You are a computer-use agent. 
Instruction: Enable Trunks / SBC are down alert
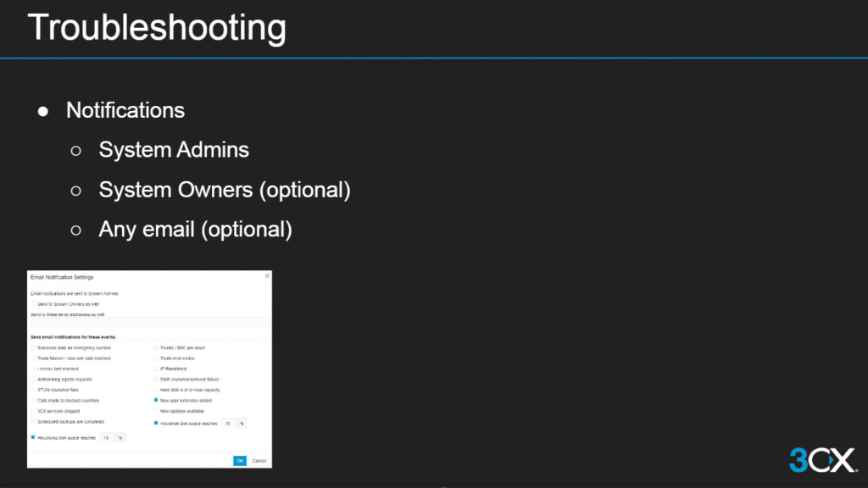click(x=156, y=347)
